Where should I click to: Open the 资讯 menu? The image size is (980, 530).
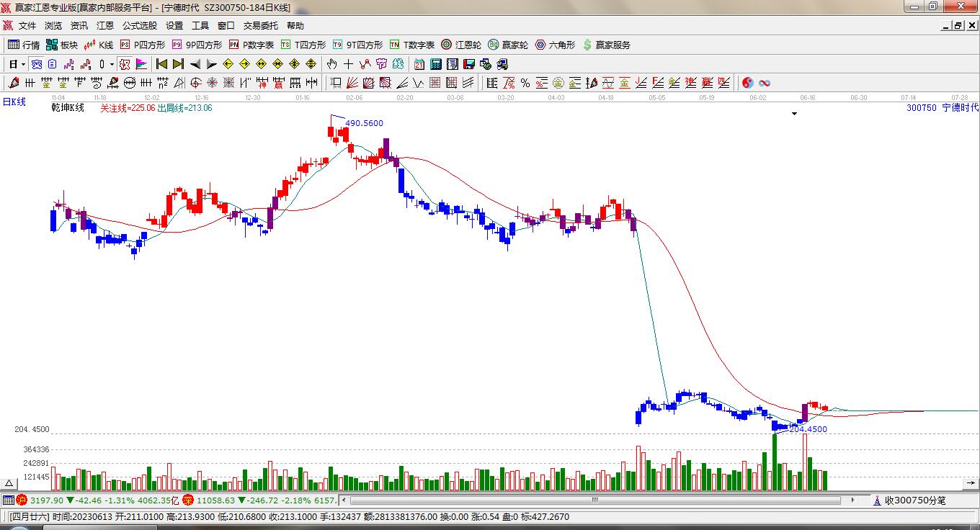tap(79, 26)
